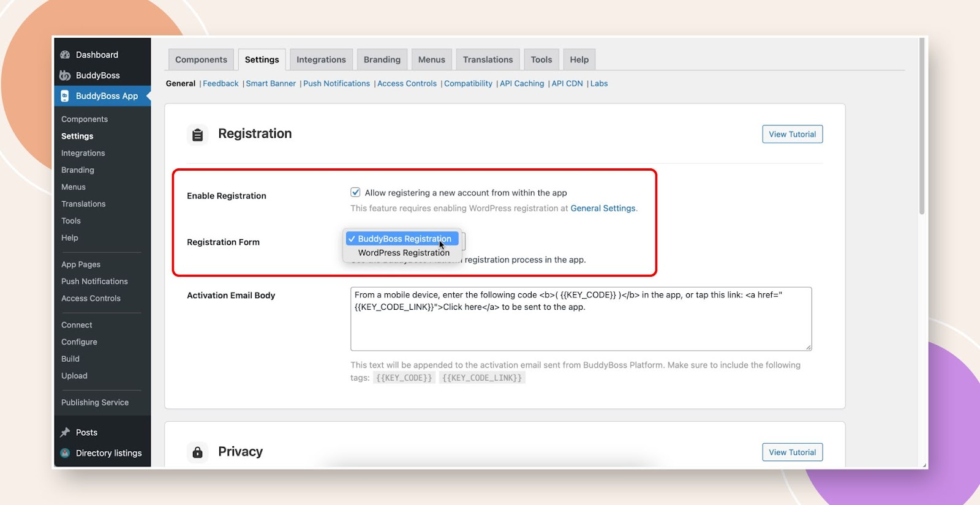Image resolution: width=980 pixels, height=505 pixels.
Task: Open Connect in sidebar
Action: tap(77, 325)
